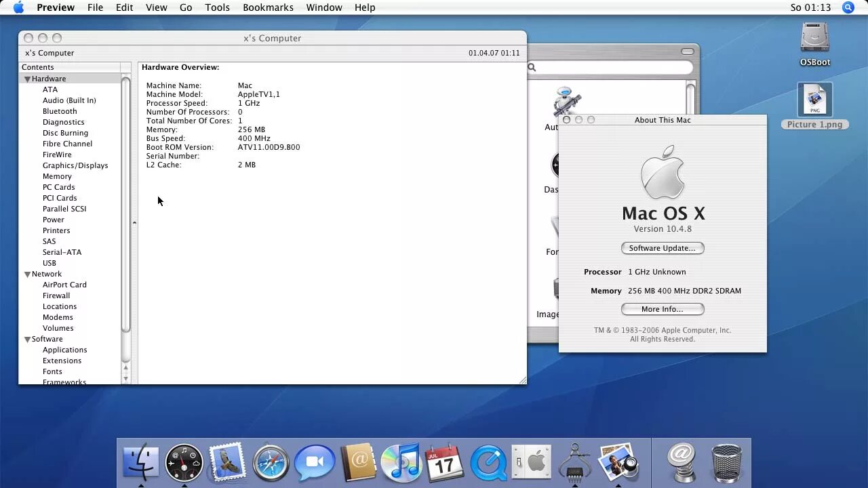Open the Trash in the Dock
The image size is (868, 488).
coord(726,463)
